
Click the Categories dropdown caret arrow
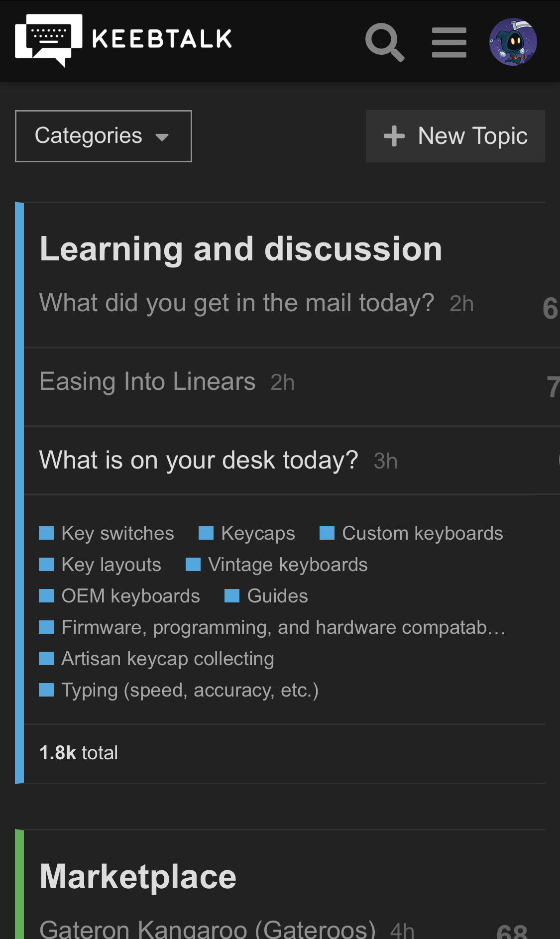tap(162, 137)
